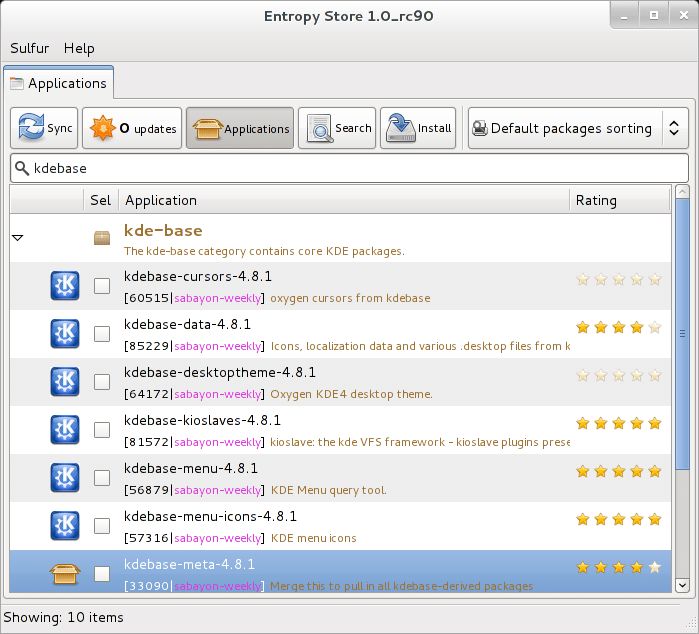This screenshot has width=699, height=634.
Task: Click the KDE icon beside kdebase-kioslaves-4.8.1
Action: [65, 430]
